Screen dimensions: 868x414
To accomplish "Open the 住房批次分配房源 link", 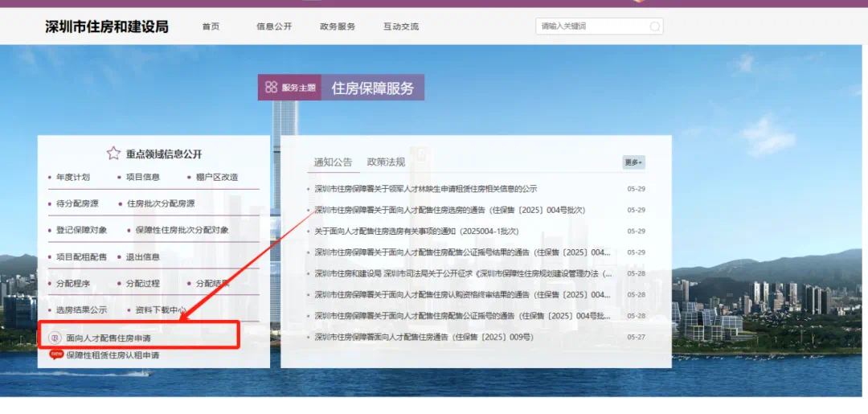I will tap(161, 203).
